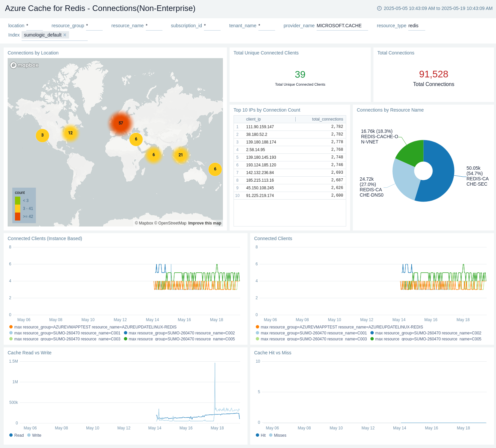The width and height of the screenshot is (496, 448).
Task: Click the 39 unique connected clients value
Action: click(x=300, y=74)
